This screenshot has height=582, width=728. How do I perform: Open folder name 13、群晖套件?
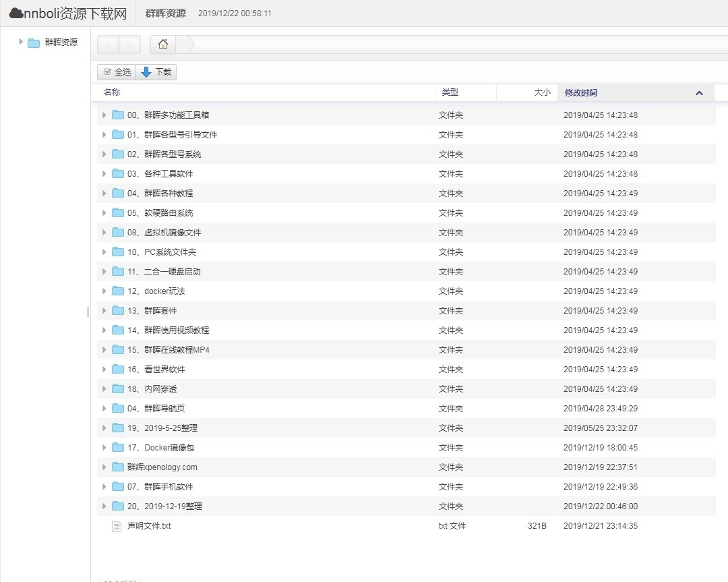click(x=152, y=311)
